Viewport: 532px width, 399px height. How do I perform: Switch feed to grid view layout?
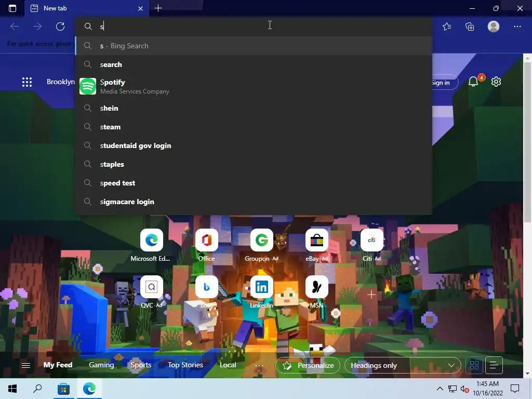click(474, 365)
